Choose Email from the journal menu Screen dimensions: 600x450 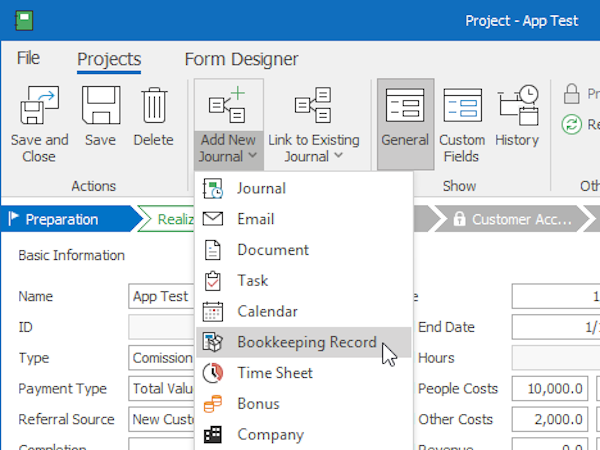pyautogui.click(x=255, y=219)
